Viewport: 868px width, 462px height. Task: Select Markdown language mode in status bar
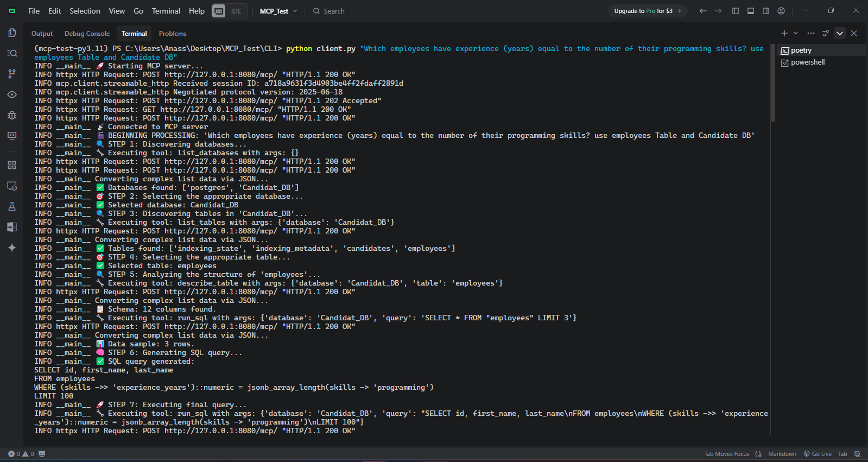click(x=782, y=454)
